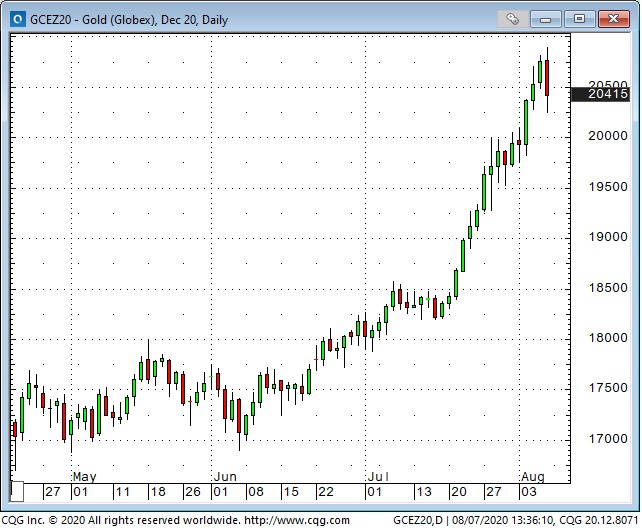Click the last red candlestick near 20415
The height and width of the screenshot is (528, 642).
click(x=547, y=78)
